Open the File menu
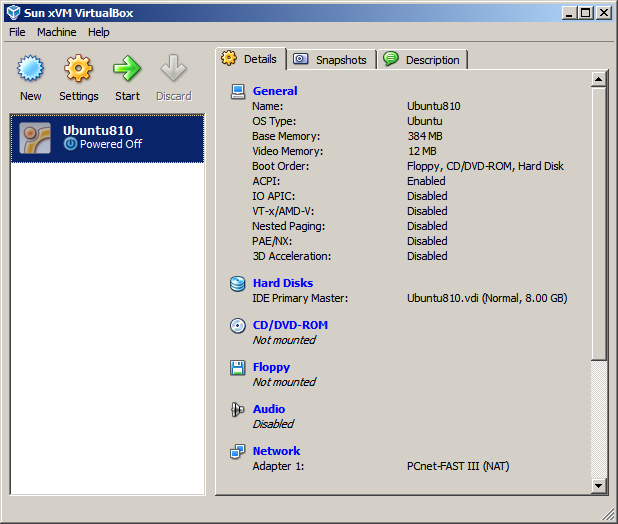 point(17,32)
